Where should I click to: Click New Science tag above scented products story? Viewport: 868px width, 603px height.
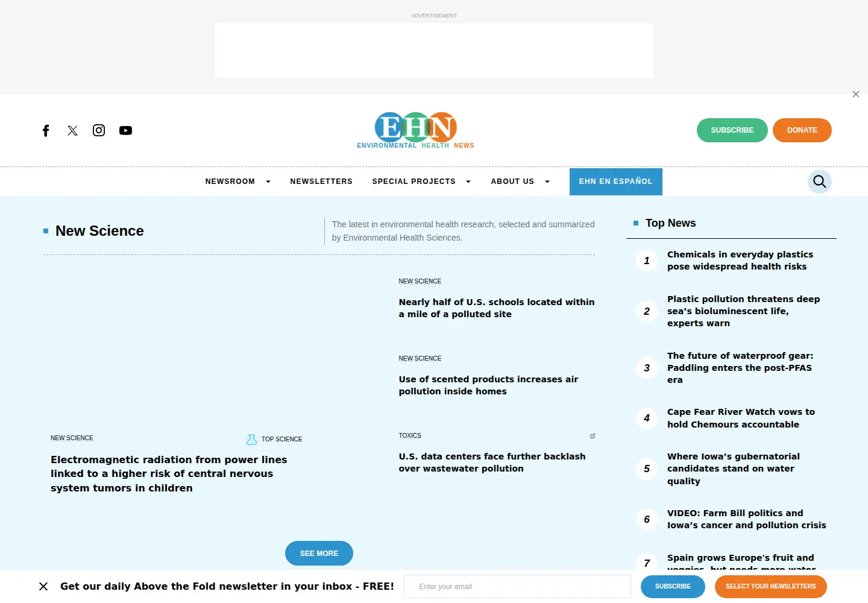point(420,358)
